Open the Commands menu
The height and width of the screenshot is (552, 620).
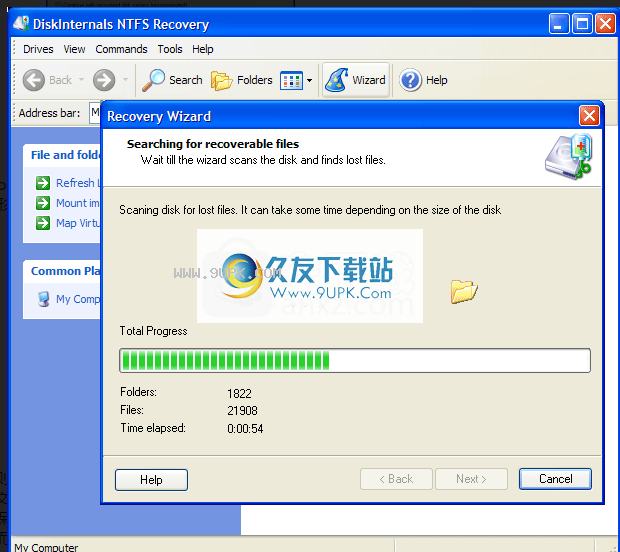[121, 49]
